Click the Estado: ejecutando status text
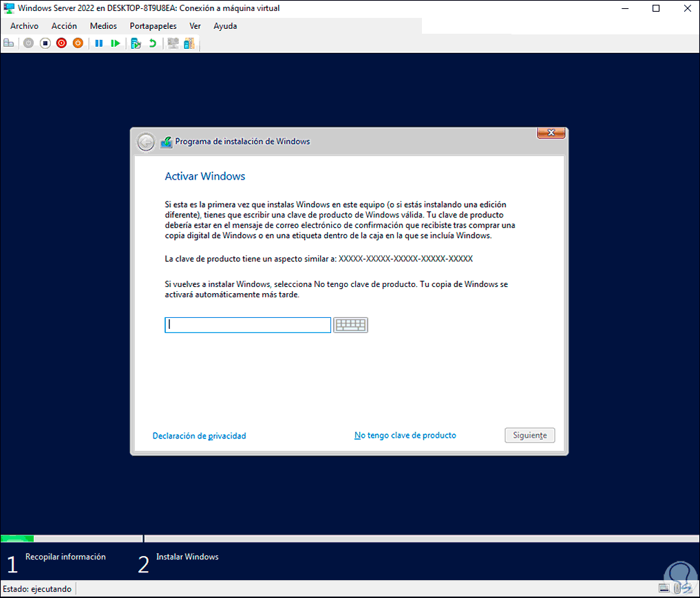This screenshot has height=598, width=700. [37, 589]
